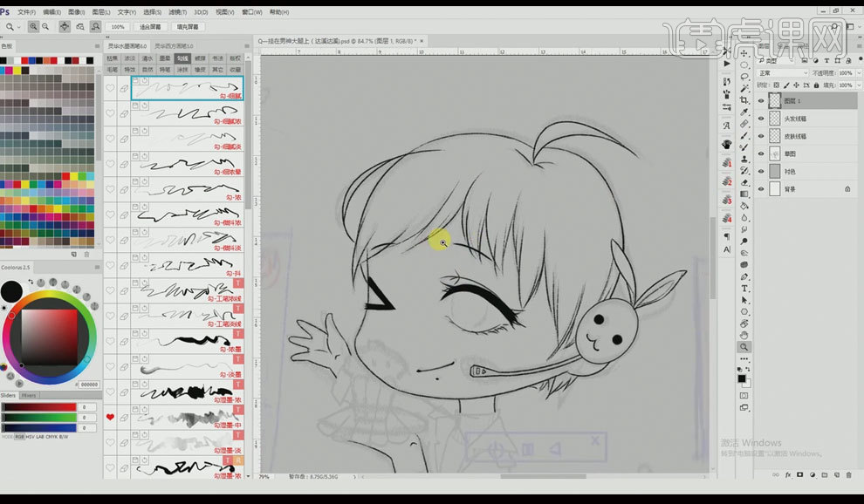The width and height of the screenshot is (864, 504).
Task: Open the blend mode 正常 dropdown
Action: point(783,72)
